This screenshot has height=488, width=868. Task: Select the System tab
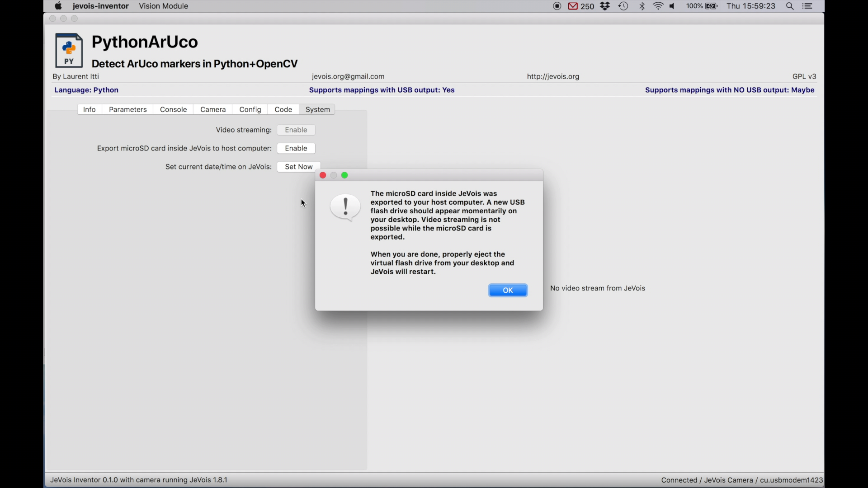(x=318, y=110)
